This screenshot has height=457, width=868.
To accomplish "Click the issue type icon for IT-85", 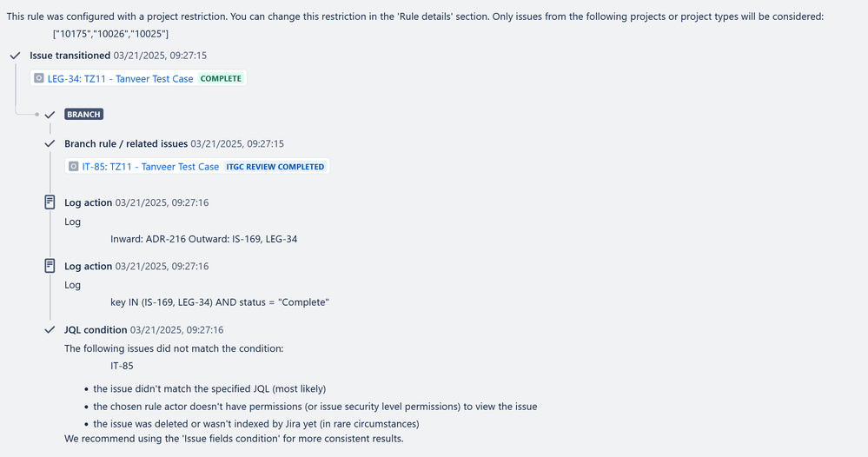I will (x=73, y=167).
